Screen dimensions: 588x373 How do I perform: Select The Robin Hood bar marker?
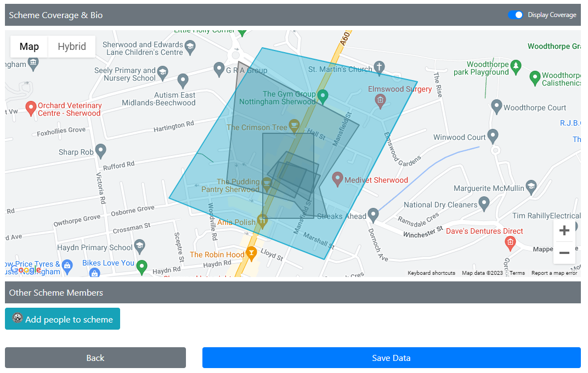point(251,253)
